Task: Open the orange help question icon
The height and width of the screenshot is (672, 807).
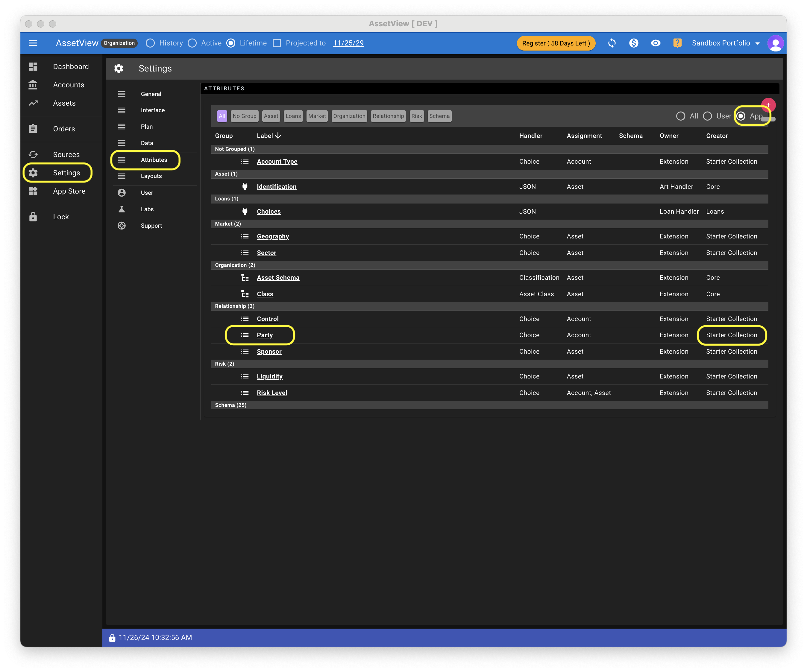Action: pos(677,43)
